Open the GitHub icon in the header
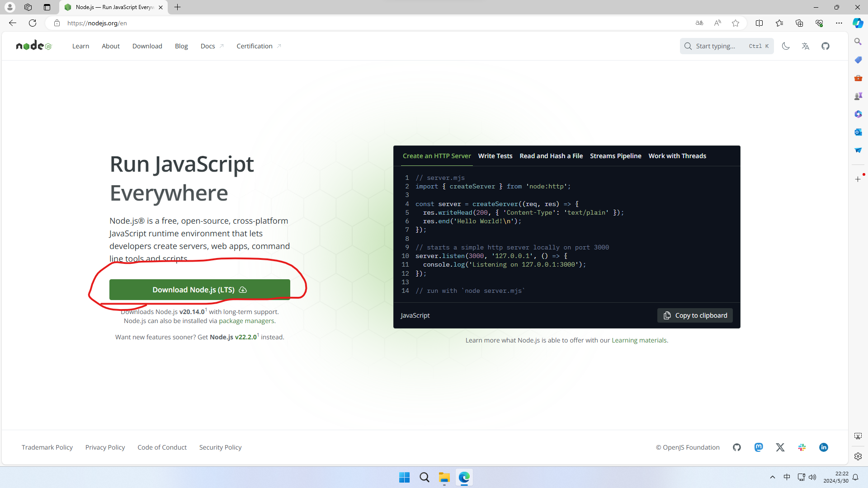This screenshot has width=868, height=488. coord(826,46)
